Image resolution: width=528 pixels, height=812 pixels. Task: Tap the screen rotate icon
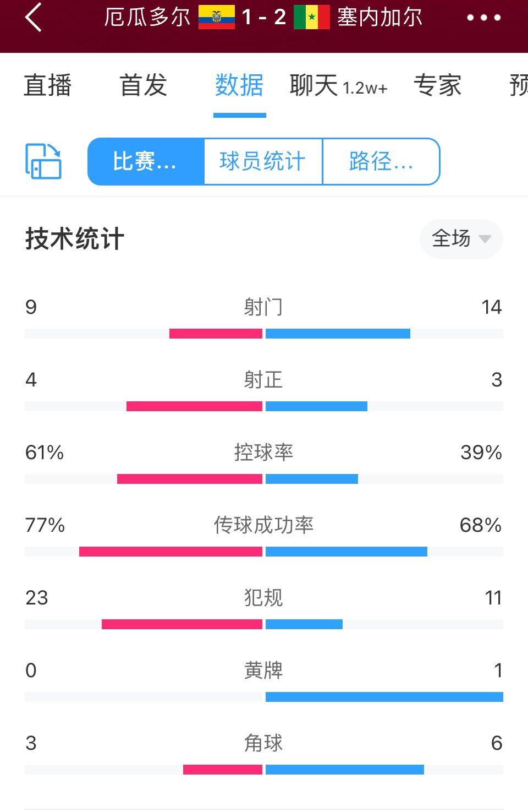tap(43, 161)
